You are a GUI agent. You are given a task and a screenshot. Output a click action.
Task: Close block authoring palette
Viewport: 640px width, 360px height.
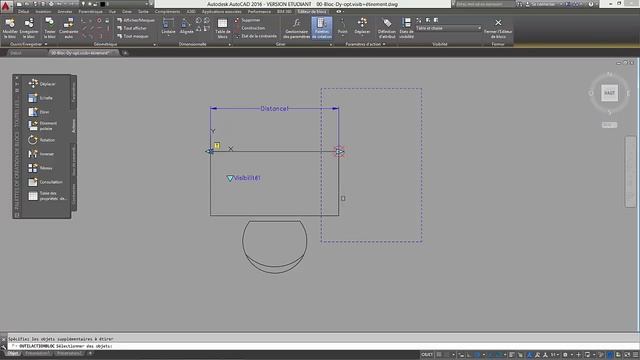click(17, 78)
